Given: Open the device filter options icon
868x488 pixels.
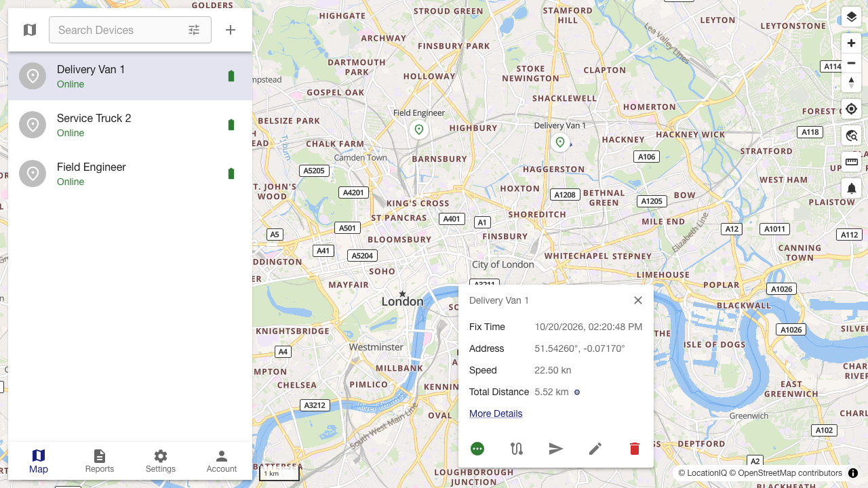Looking at the screenshot, I should pos(194,30).
